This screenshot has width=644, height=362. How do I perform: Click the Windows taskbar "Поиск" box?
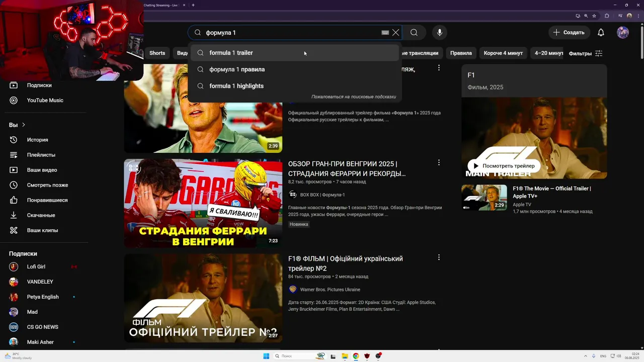click(x=299, y=356)
